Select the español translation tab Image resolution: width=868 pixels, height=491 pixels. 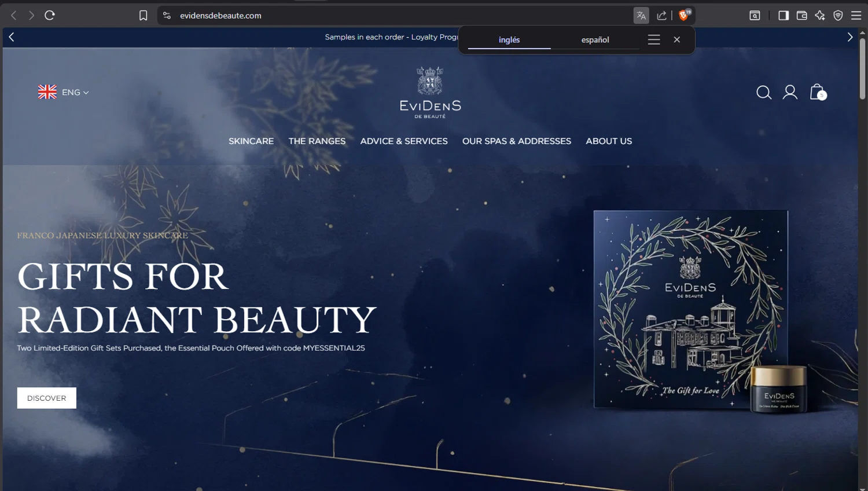[x=595, y=39]
